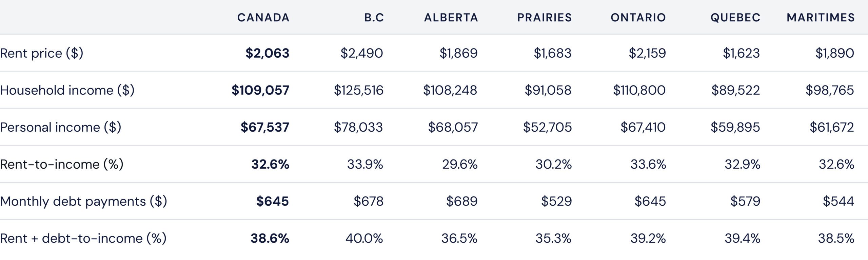Click the ALBERTA column header

point(451,17)
